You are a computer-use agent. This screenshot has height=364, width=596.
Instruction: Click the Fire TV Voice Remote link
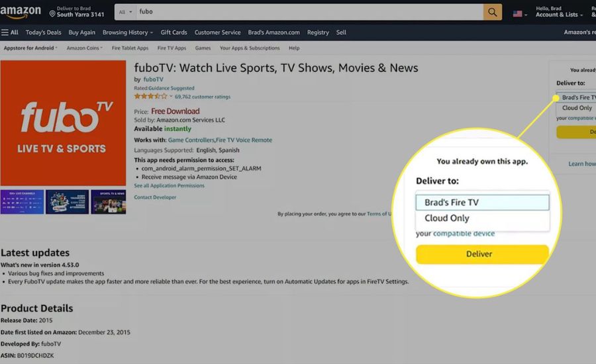click(x=244, y=140)
